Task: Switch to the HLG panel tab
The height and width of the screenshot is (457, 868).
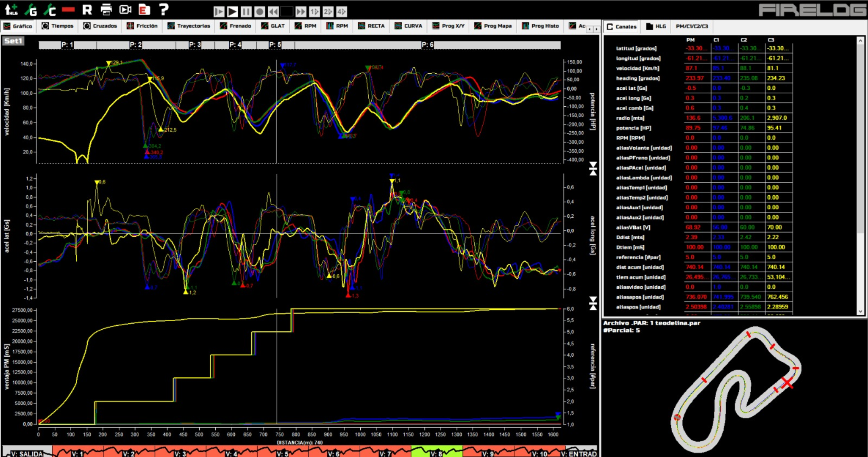Action: point(656,26)
